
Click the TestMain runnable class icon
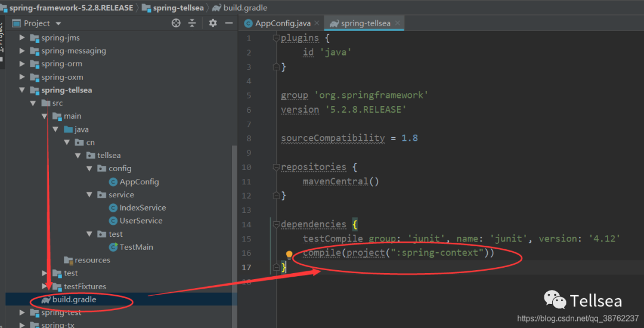113,247
